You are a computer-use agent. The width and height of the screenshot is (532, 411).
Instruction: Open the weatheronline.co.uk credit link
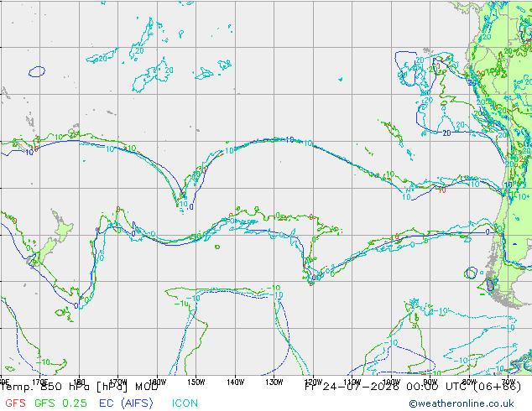point(462,403)
